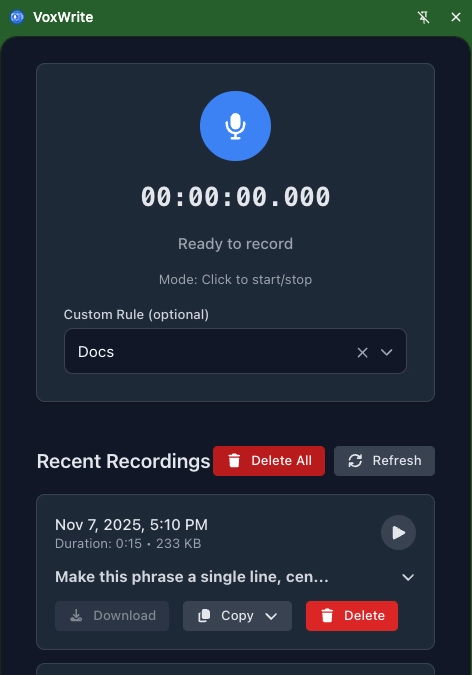Click 'Duration: 0:15 • 233 KB' text

[128, 544]
